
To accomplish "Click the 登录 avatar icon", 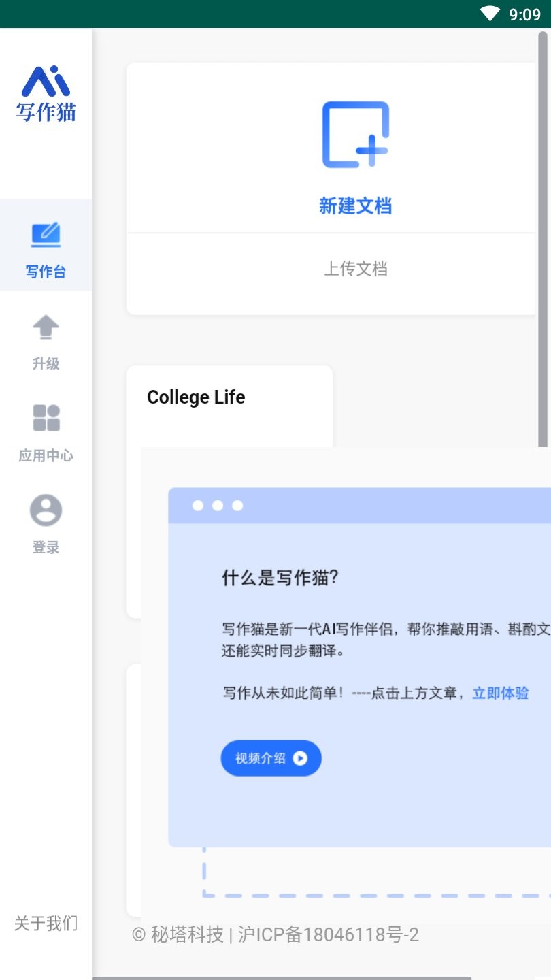I will [x=46, y=510].
